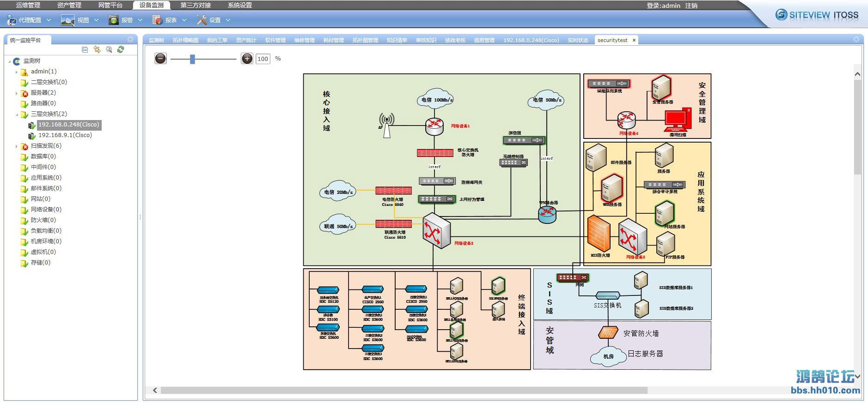868x403 pixels.
Task: Click the 安管防火墙 icon
Action: (608, 332)
